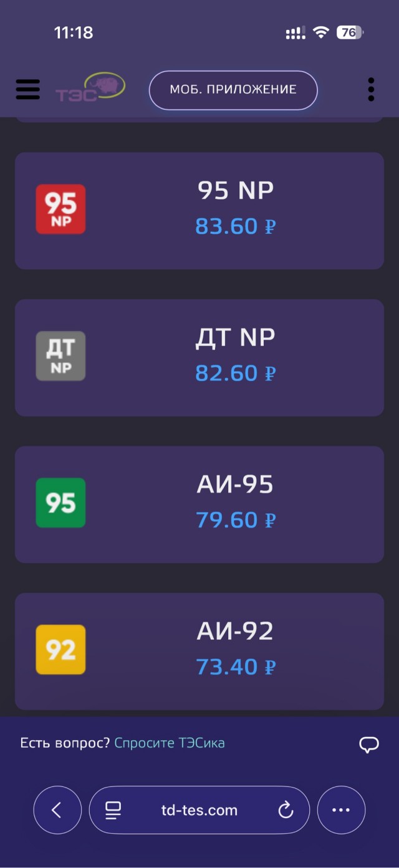
Task: Open the page settings icon in address bar
Action: click(113, 810)
